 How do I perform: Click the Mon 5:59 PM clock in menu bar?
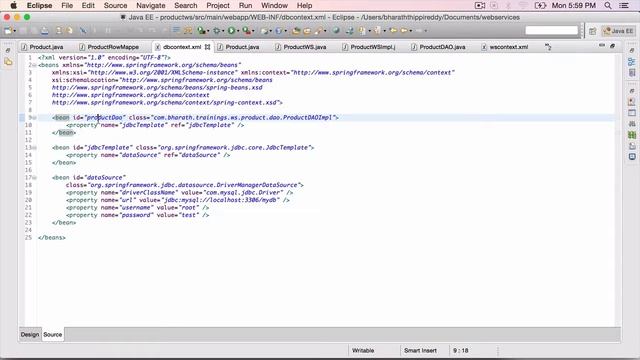pyautogui.click(x=573, y=6)
